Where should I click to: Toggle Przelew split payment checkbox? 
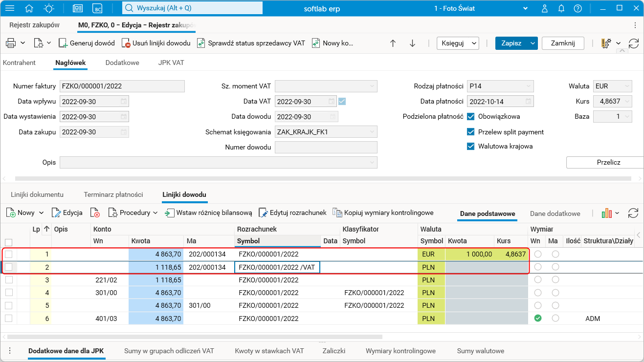(x=471, y=132)
